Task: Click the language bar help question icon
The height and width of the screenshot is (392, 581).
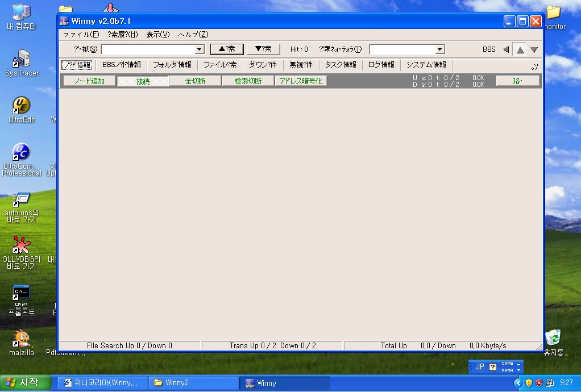Action: (x=492, y=367)
